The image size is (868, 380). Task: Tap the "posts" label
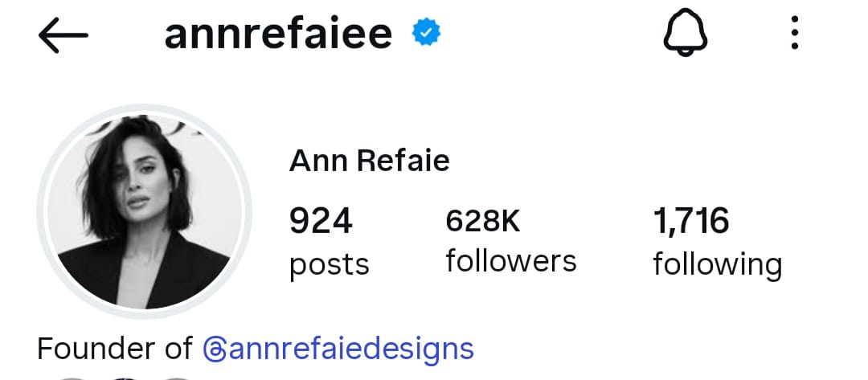(x=329, y=264)
